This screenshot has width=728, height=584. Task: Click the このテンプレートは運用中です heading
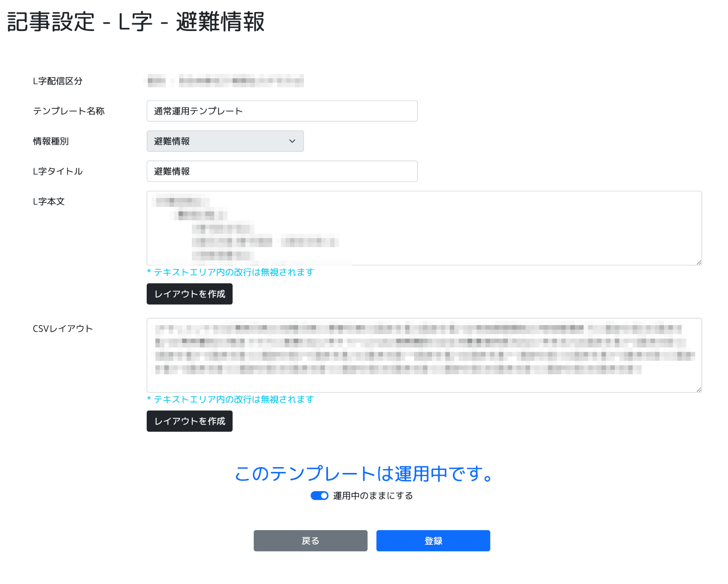tap(364, 474)
